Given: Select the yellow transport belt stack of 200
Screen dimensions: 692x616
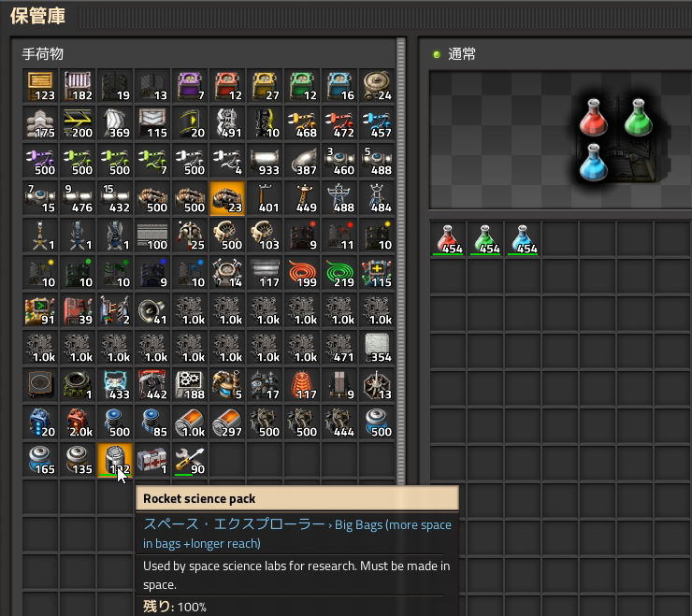Looking at the screenshot, I should 78,123.
